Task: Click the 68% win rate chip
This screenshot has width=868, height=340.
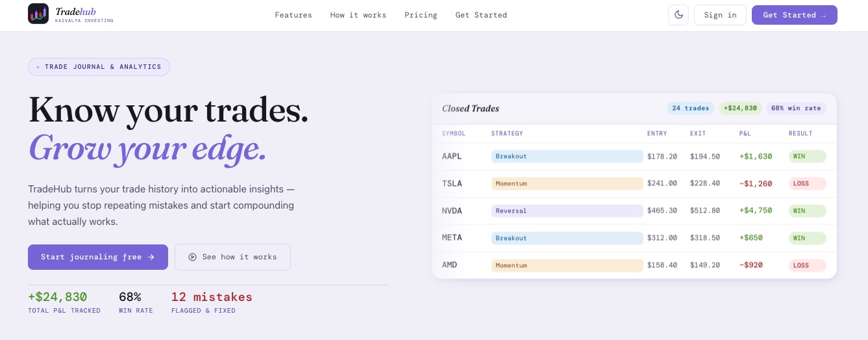Action: tap(797, 108)
